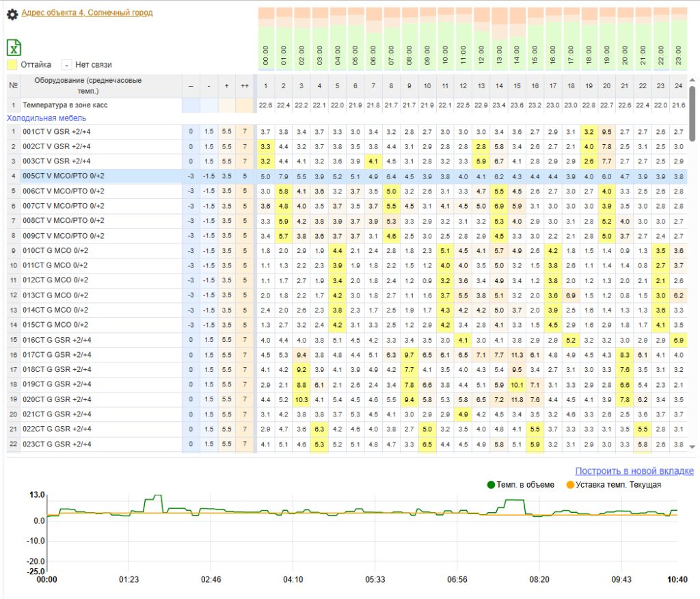
Task: Open the settings gear icon
Action: [12, 14]
